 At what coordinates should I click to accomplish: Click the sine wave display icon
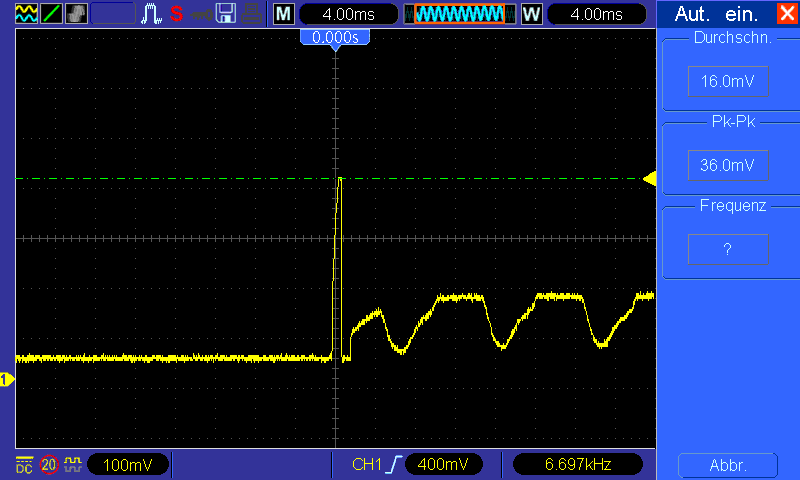pyautogui.click(x=27, y=14)
